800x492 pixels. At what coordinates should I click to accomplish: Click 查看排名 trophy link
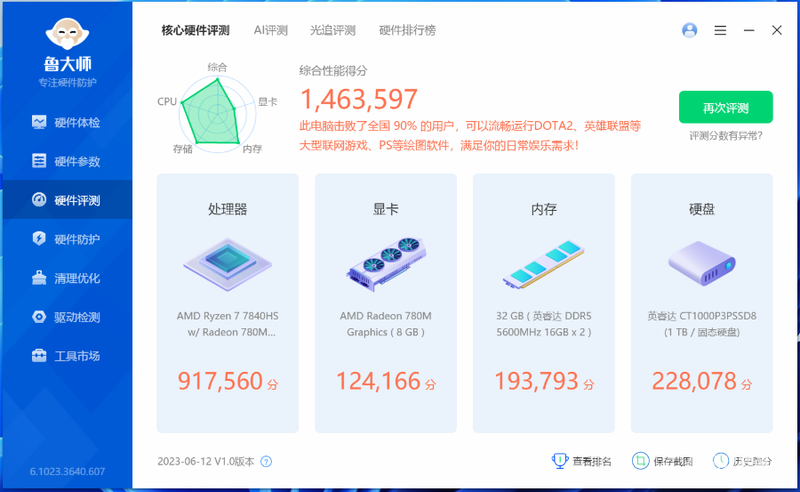582,461
